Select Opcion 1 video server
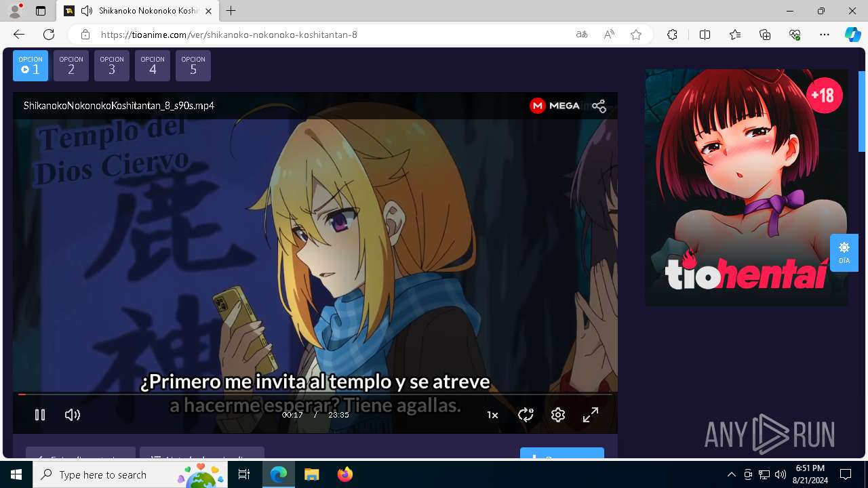This screenshot has width=868, height=488. click(x=31, y=66)
